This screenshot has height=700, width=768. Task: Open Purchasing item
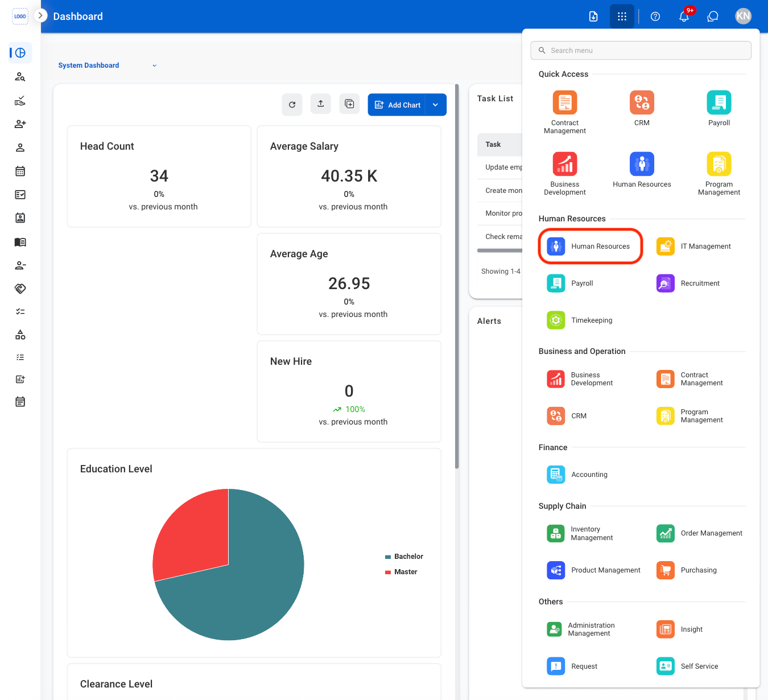(687, 570)
